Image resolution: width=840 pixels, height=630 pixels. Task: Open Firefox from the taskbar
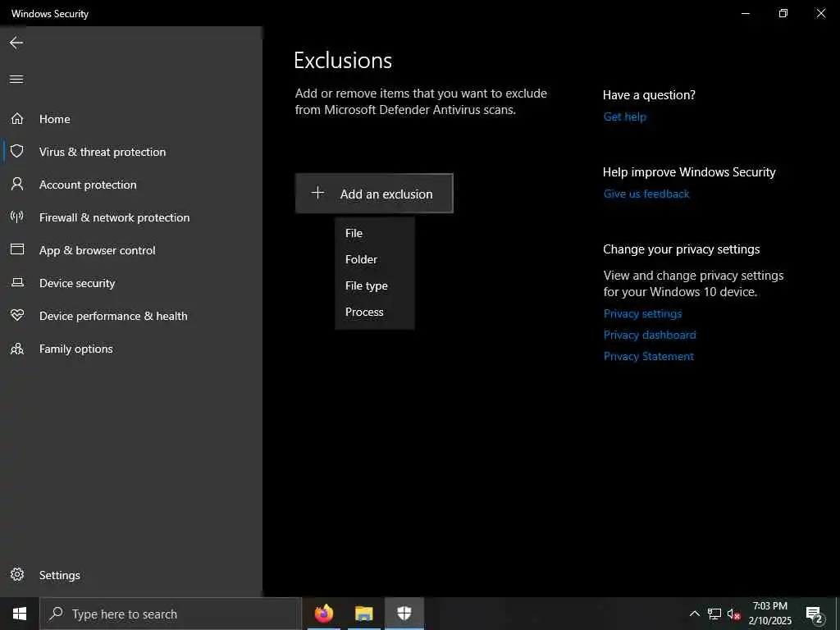tap(323, 614)
